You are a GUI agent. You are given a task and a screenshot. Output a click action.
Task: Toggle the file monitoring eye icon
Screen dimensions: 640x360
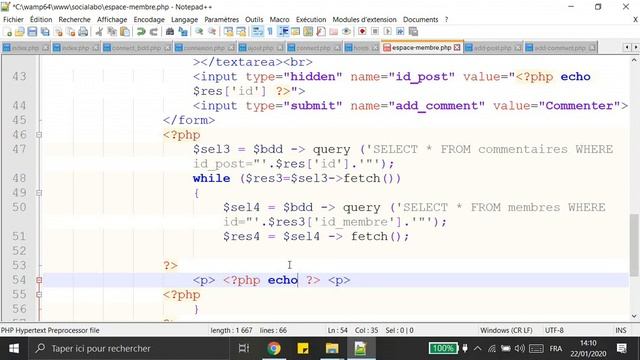point(346,31)
